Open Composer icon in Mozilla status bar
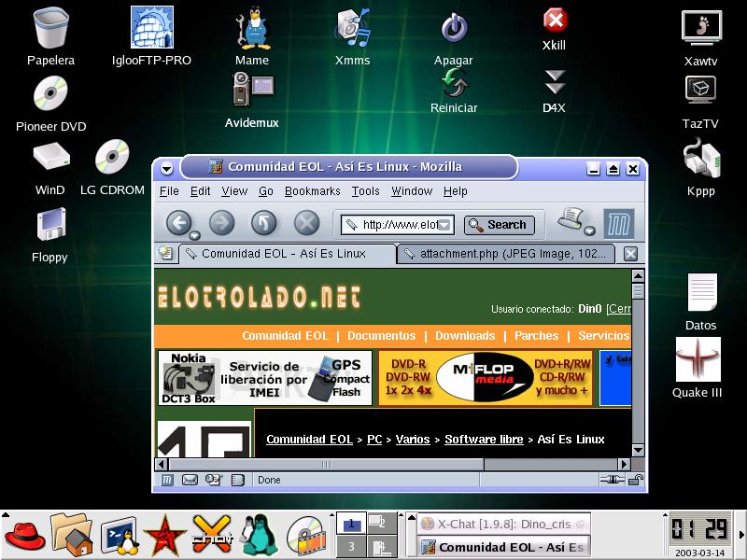This screenshot has height=560, width=747. coord(214,480)
